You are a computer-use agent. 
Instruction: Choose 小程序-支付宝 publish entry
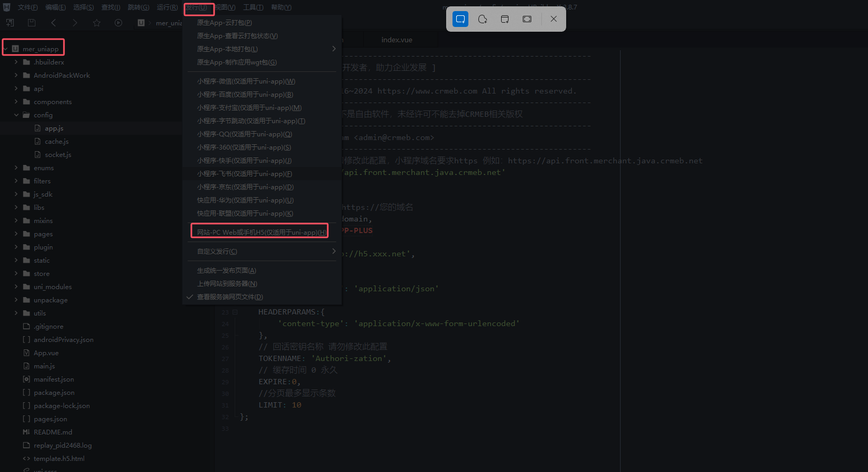click(x=250, y=108)
